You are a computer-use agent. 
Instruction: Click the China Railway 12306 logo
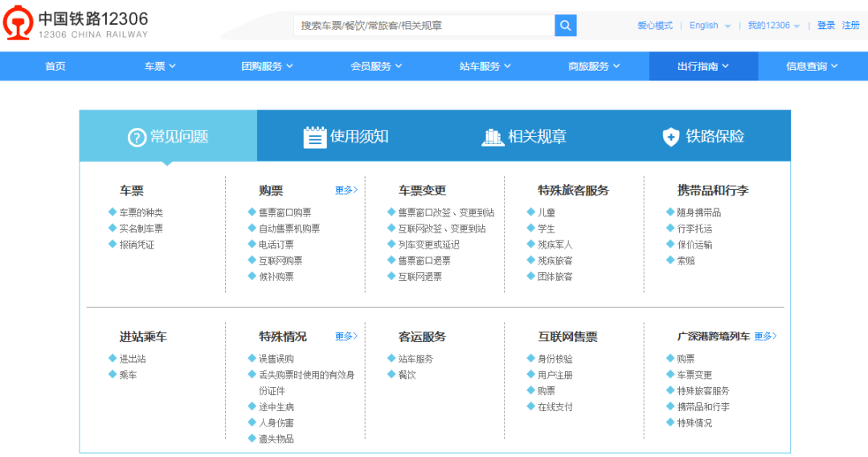(x=76, y=25)
